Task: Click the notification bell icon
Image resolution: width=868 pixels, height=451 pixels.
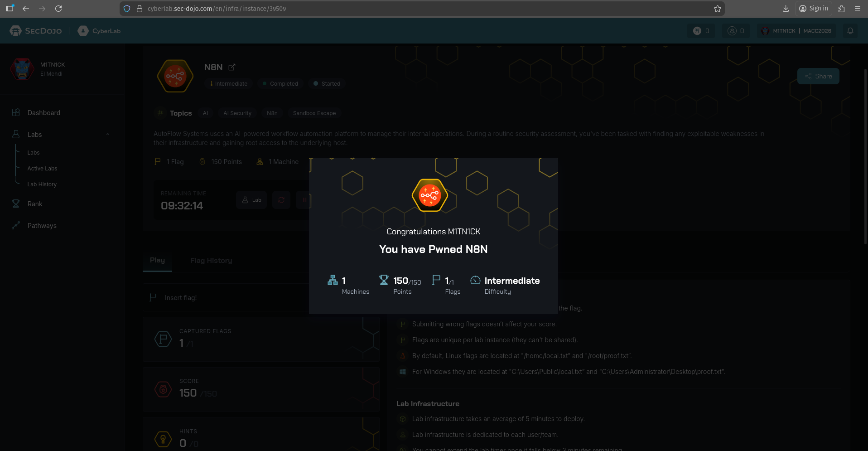Action: pos(850,31)
